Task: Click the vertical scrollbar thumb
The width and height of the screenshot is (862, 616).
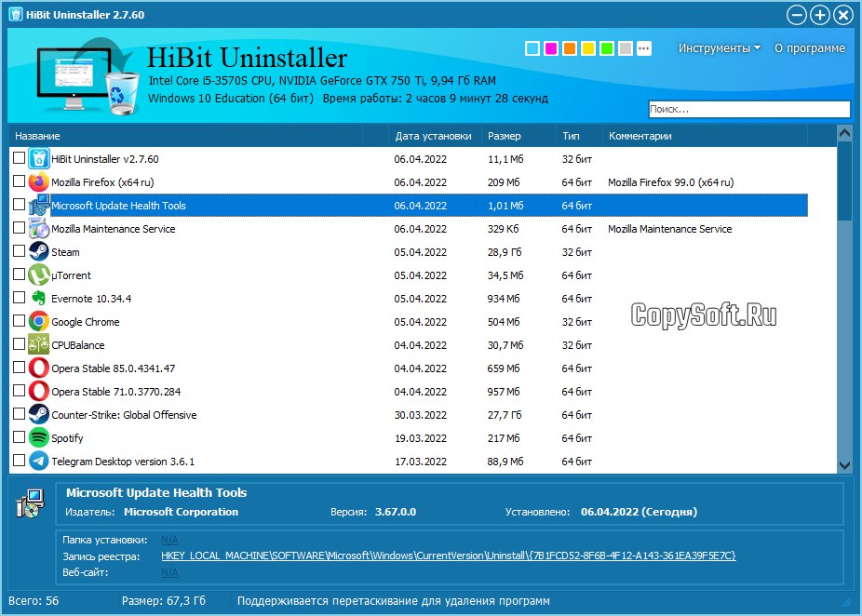Action: click(844, 181)
